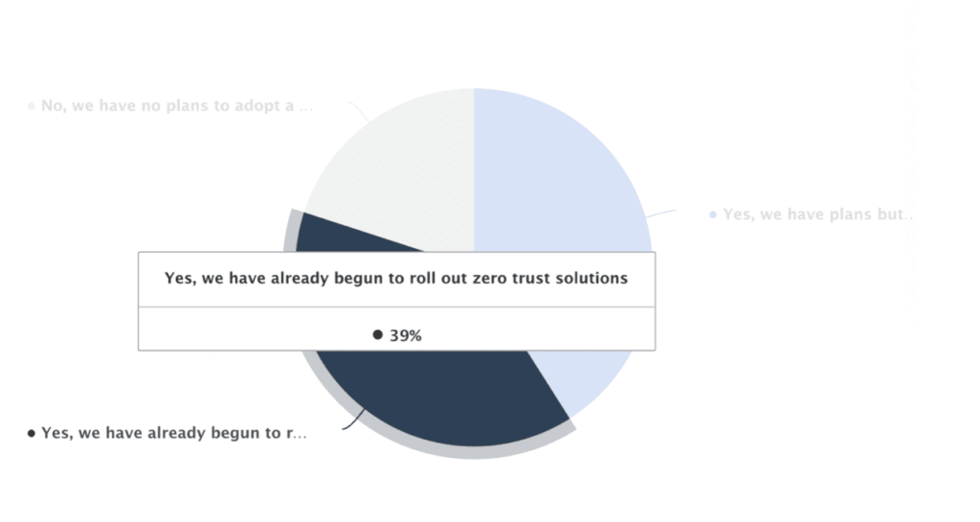Click the bullet dot beside "No, we have no plans"

coord(32,105)
